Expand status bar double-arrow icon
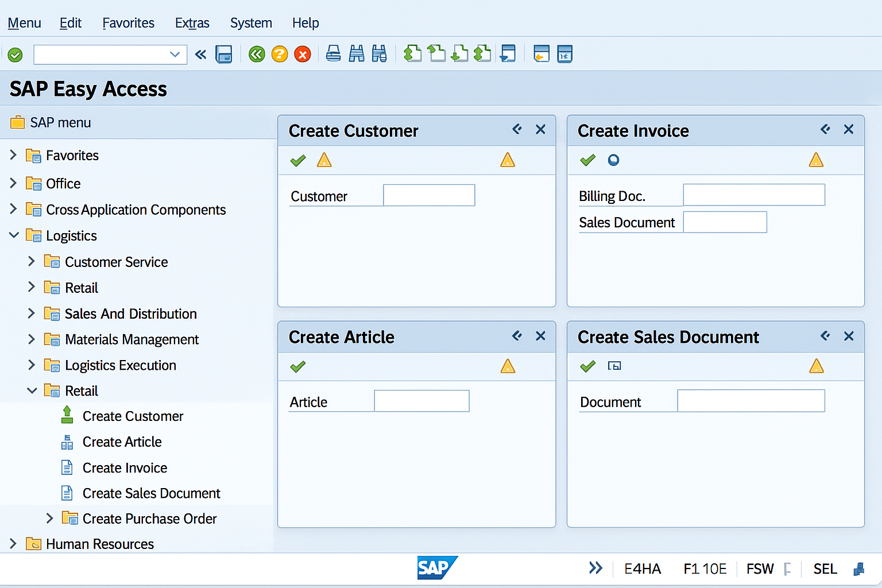 tap(595, 568)
